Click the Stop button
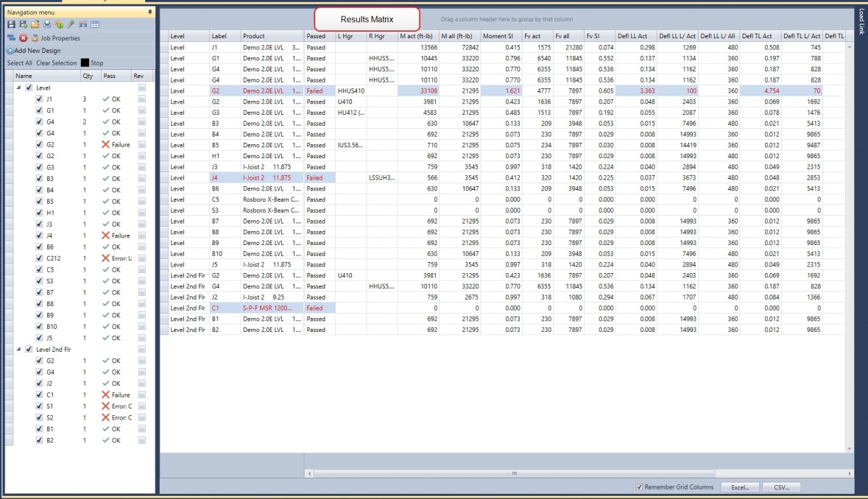This screenshot has width=868, height=499. [93, 63]
